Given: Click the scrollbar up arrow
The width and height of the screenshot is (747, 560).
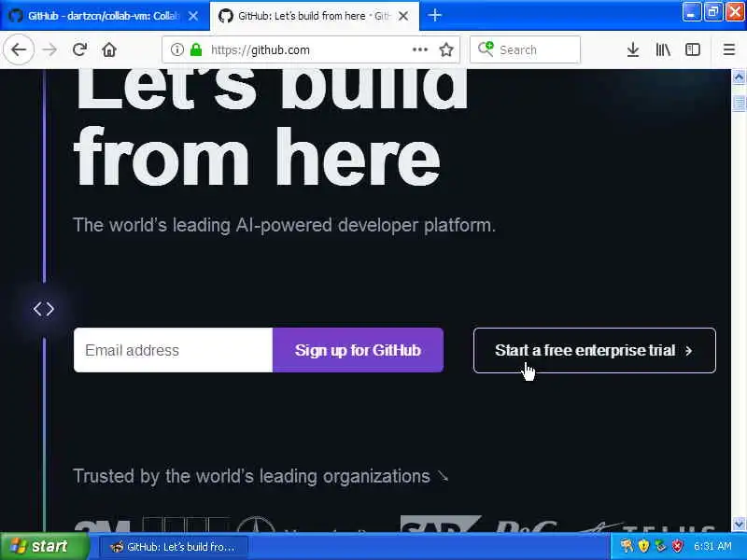Looking at the screenshot, I should (739, 77).
